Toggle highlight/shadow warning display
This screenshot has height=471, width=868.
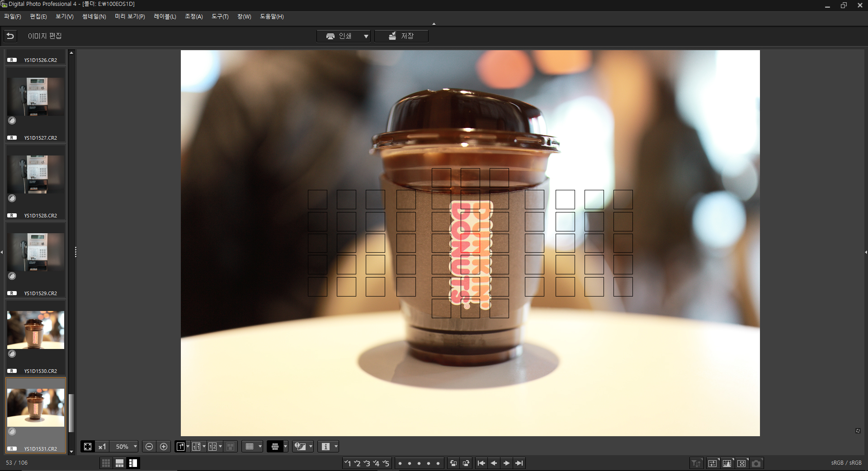click(x=300, y=447)
